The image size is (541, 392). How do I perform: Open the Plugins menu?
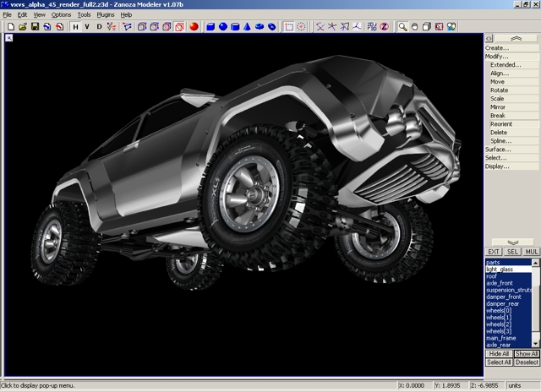[x=106, y=14]
